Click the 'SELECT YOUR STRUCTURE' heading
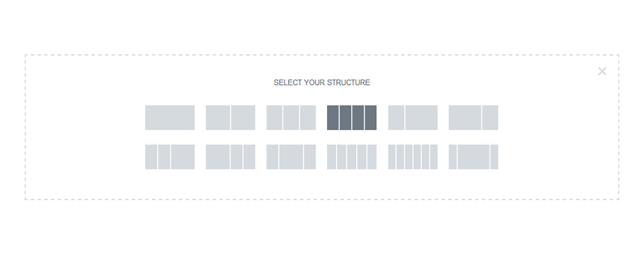This screenshot has width=644, height=255. [322, 82]
